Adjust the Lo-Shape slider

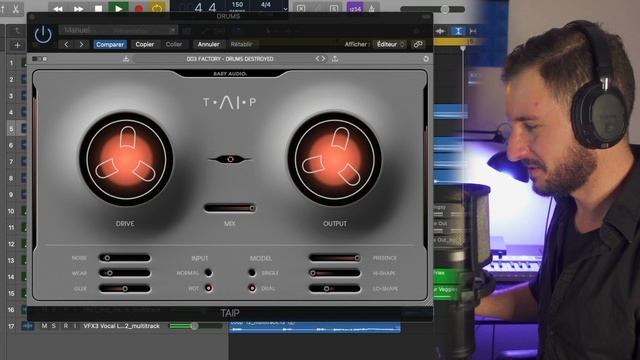[335, 289]
